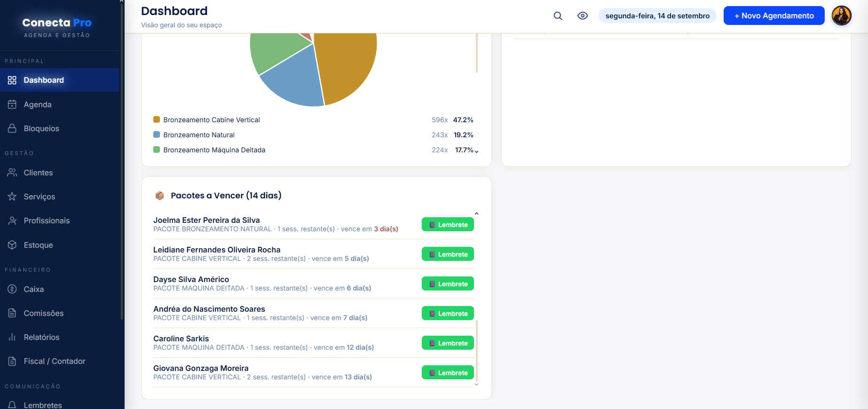Click the name Caroline Sarkis

pyautogui.click(x=181, y=338)
